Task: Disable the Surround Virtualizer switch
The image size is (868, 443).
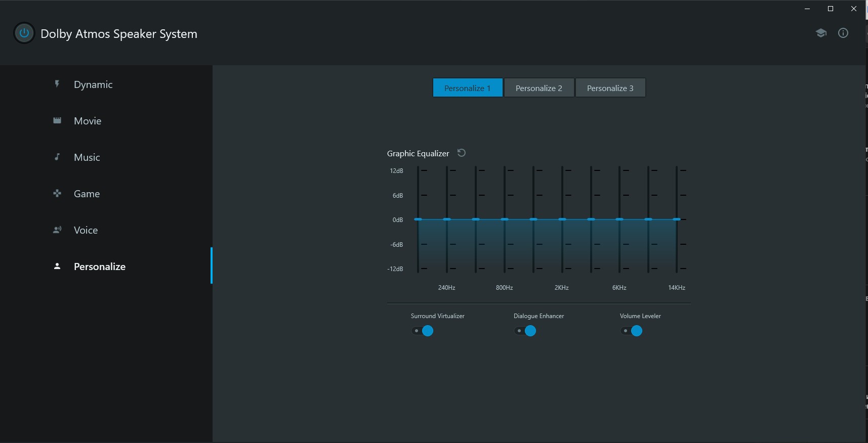Action: click(423, 331)
